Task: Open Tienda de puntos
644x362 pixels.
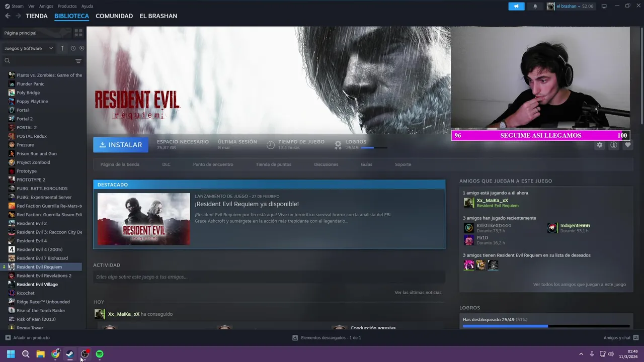Action: tap(273, 164)
